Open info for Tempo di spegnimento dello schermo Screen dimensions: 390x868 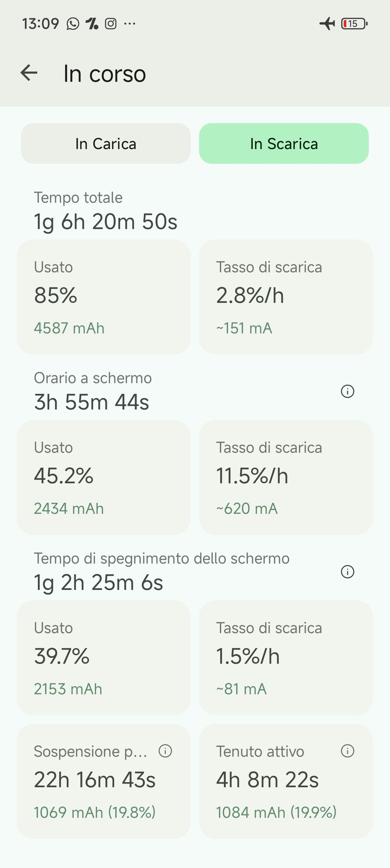347,572
